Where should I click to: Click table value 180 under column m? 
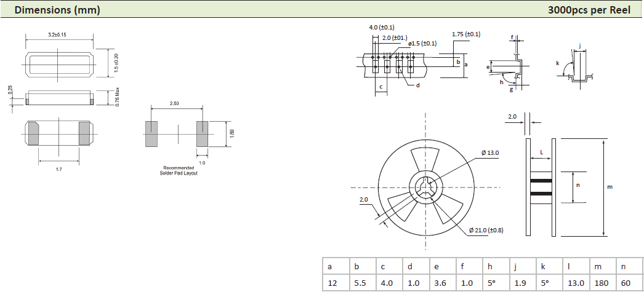[600, 283]
